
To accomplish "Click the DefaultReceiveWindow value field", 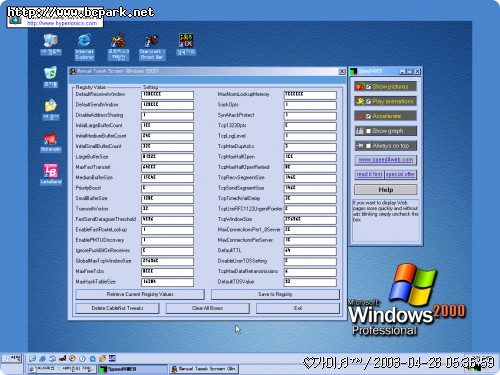I will pos(167,95).
